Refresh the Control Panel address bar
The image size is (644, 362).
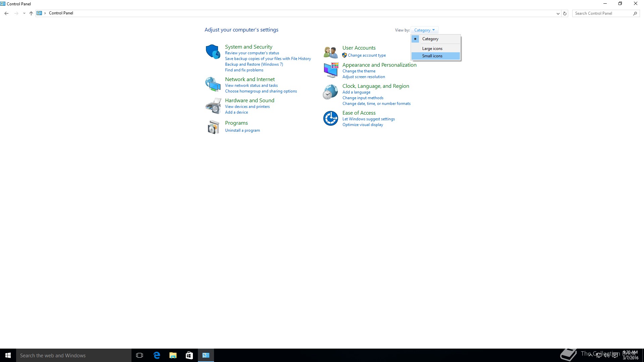click(x=565, y=13)
